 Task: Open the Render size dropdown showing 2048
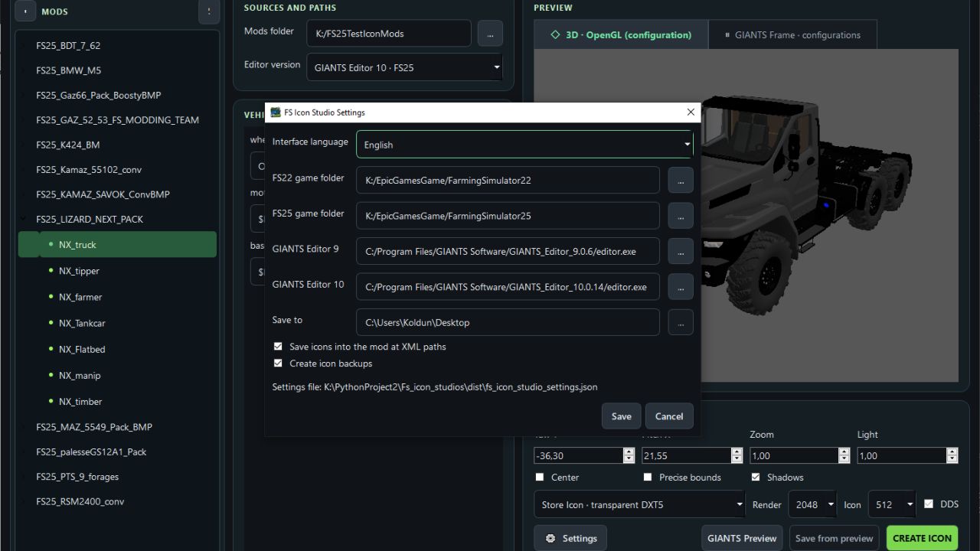click(x=812, y=505)
